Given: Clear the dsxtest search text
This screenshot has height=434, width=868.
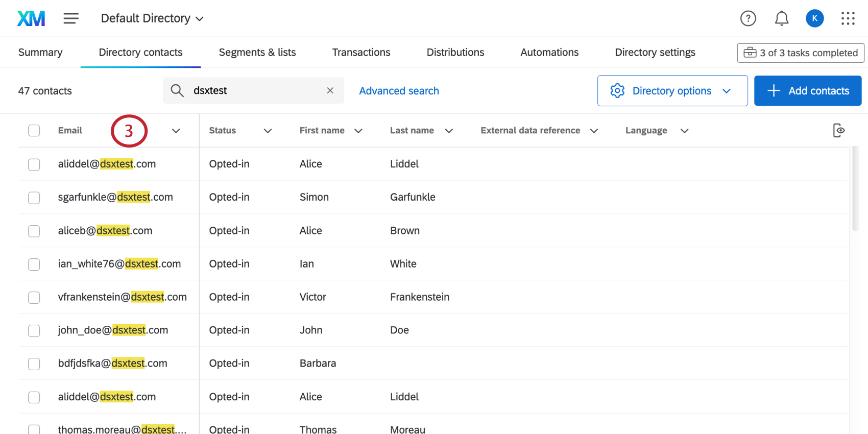Looking at the screenshot, I should click(x=330, y=90).
